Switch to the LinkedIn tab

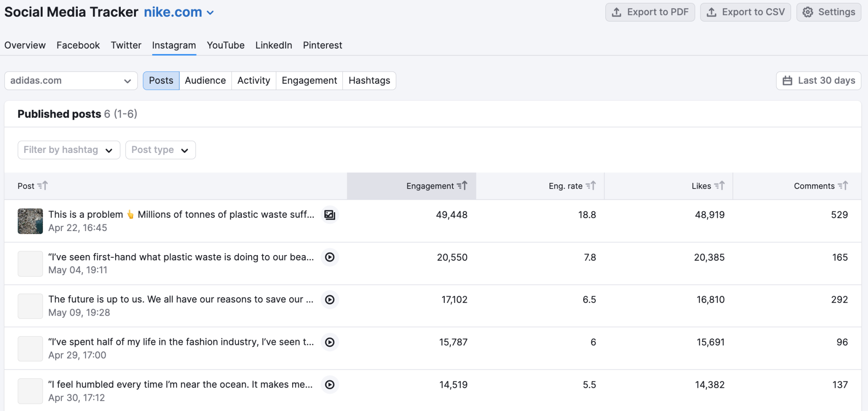pos(274,45)
